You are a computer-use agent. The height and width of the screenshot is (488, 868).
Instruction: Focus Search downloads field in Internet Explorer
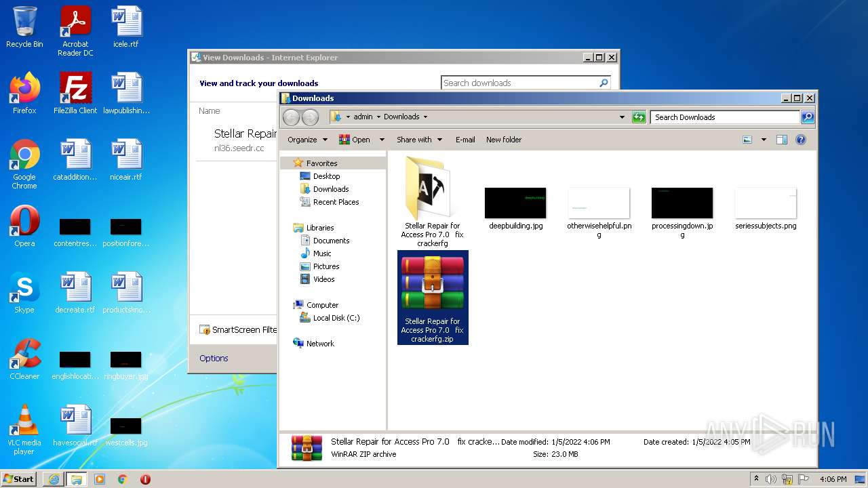click(519, 83)
